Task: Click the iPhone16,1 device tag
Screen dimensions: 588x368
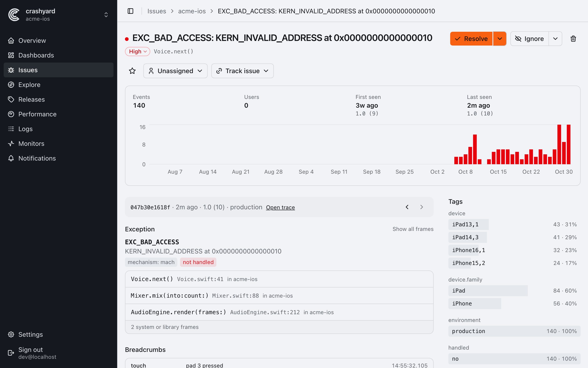Action: [514, 250]
